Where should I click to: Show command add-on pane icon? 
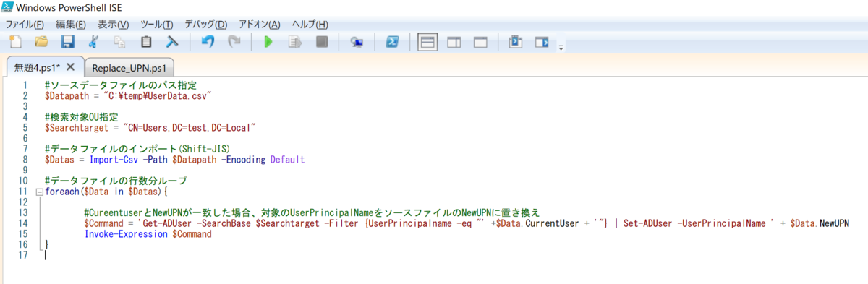pos(541,42)
